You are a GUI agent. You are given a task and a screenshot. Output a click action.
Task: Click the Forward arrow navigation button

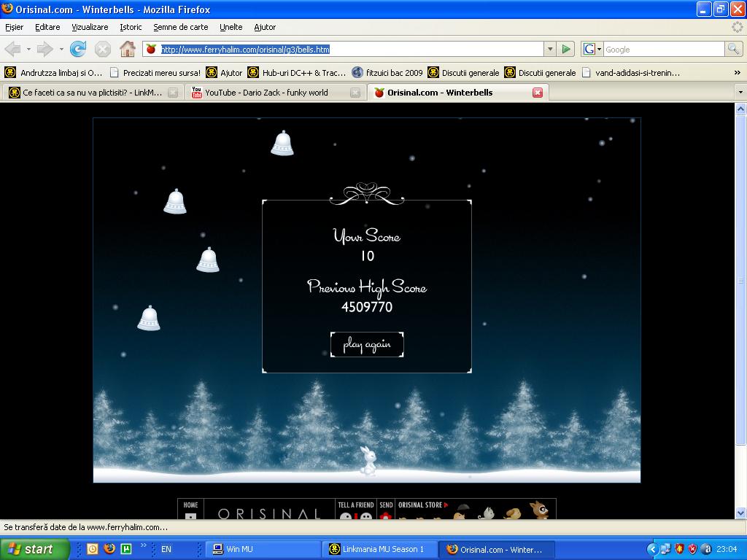pyautogui.click(x=44, y=49)
